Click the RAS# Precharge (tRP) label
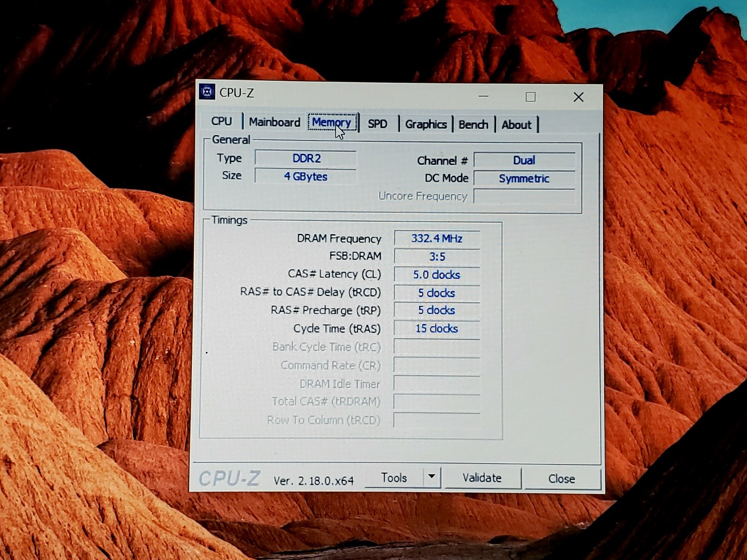The height and width of the screenshot is (560, 747). tap(326, 310)
